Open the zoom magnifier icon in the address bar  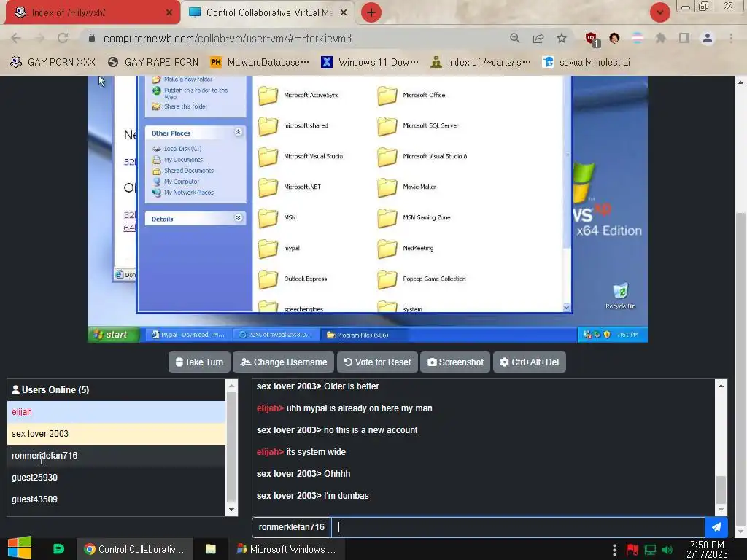514,38
